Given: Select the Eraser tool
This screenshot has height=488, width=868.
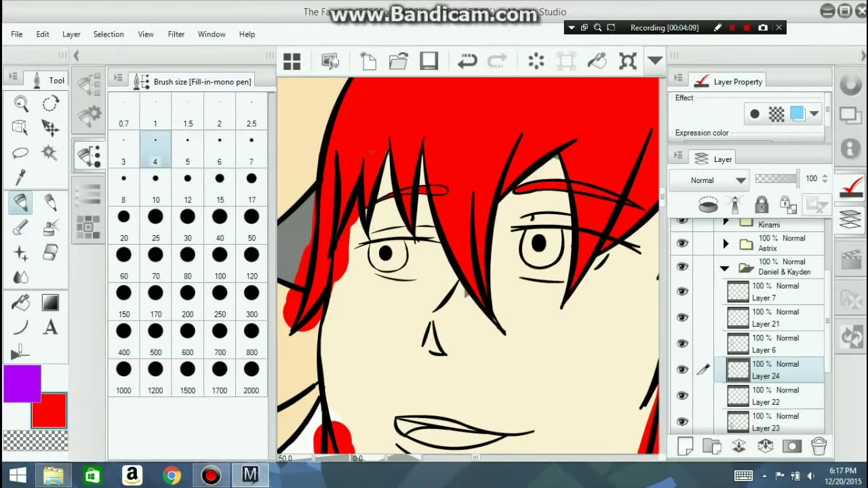Looking at the screenshot, I should [x=50, y=253].
